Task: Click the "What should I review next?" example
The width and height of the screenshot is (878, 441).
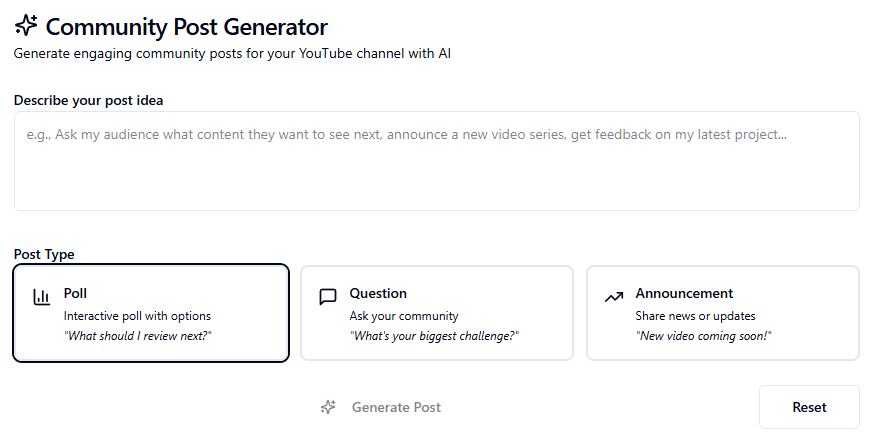Action: (x=138, y=336)
